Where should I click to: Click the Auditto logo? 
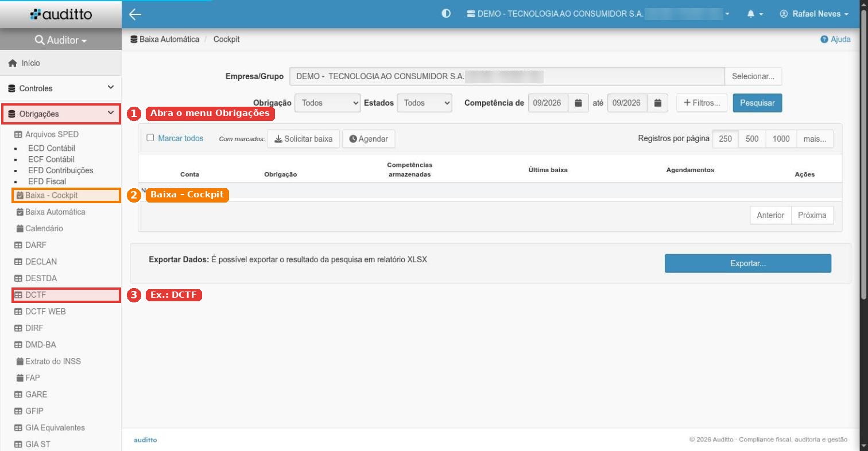(x=61, y=14)
